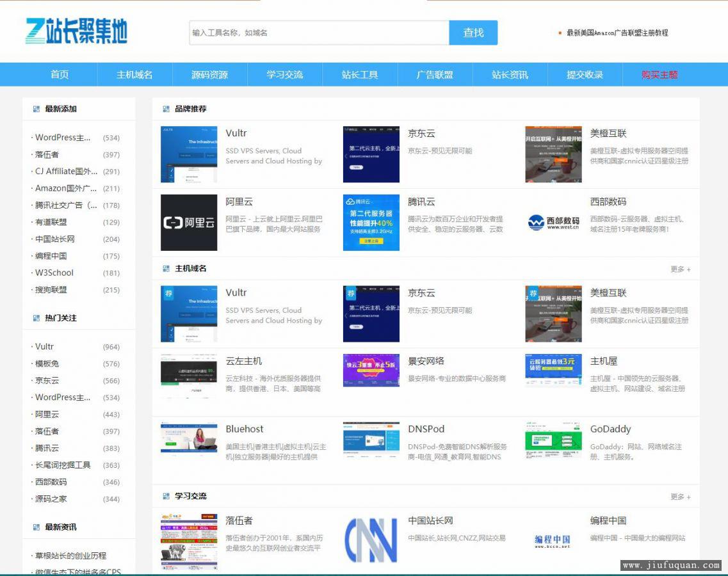Open 草根站长的创业历程 news link

click(70, 556)
